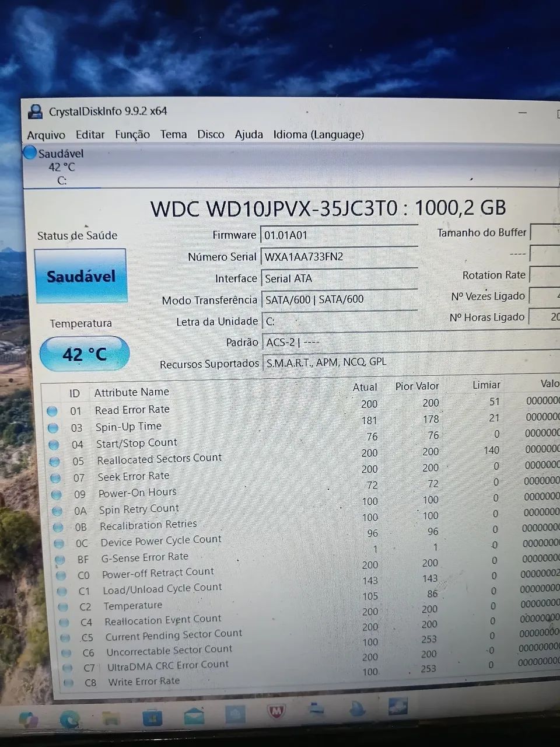Click the status circle for the Temperature attribute
560x747 pixels.
pos(64,607)
